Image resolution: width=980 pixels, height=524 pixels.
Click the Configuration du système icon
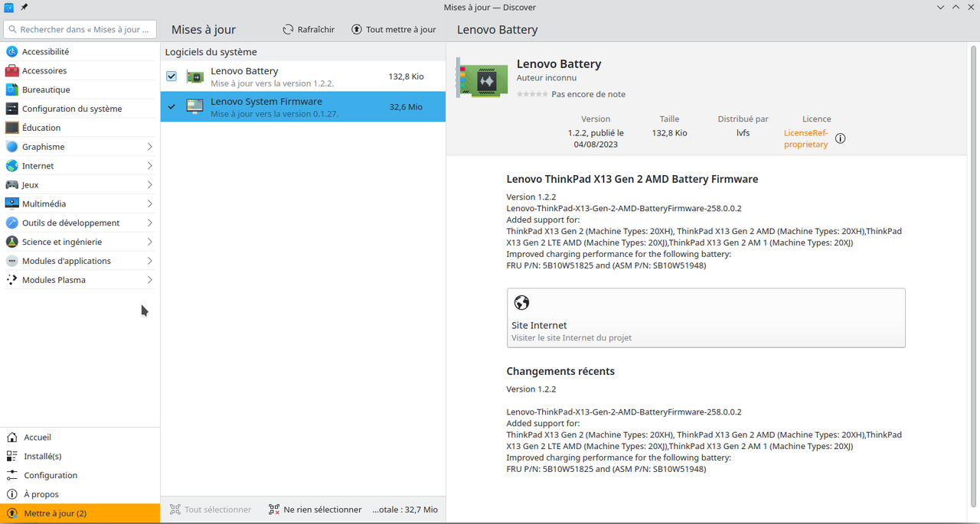pos(11,109)
